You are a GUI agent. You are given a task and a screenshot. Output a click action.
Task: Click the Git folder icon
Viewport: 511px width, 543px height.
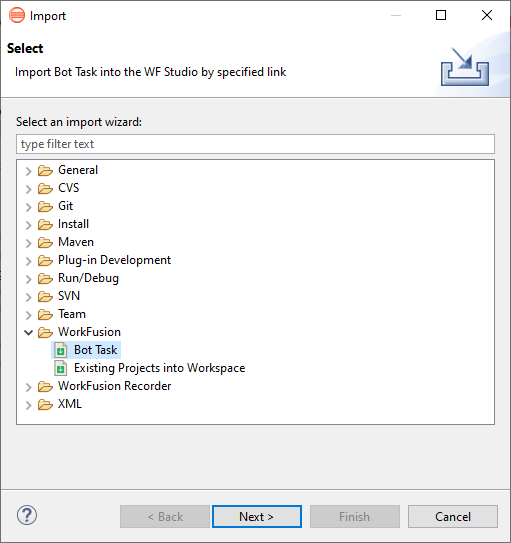45,206
